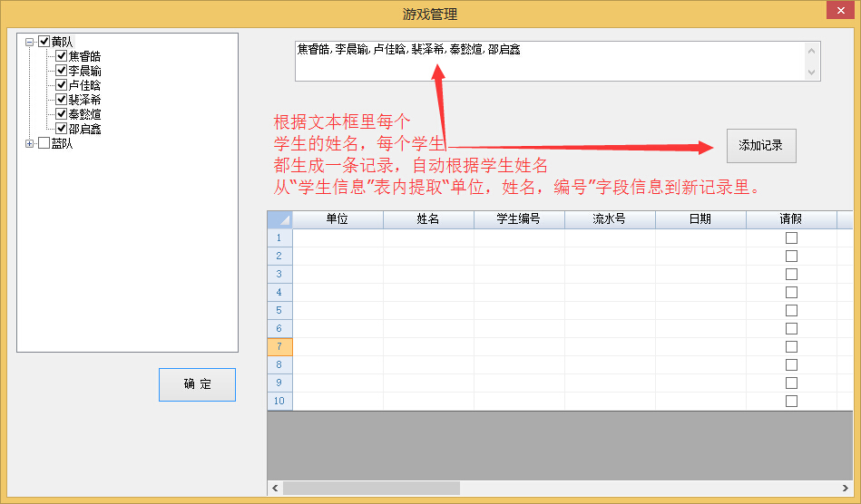Image resolution: width=861 pixels, height=504 pixels.
Task: Click the 学生编号 cell in row 3
Action: point(519,275)
